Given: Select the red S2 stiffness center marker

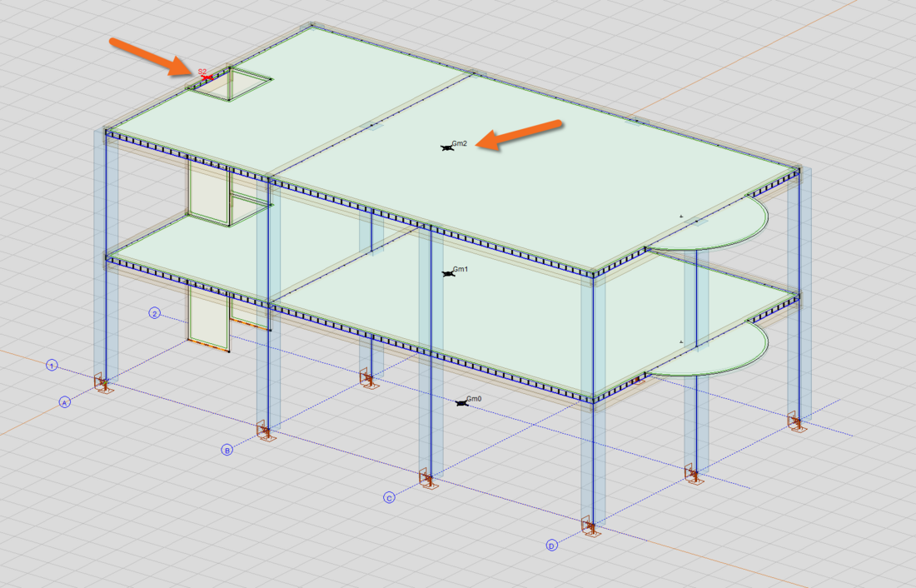Looking at the screenshot, I should coord(204,76).
